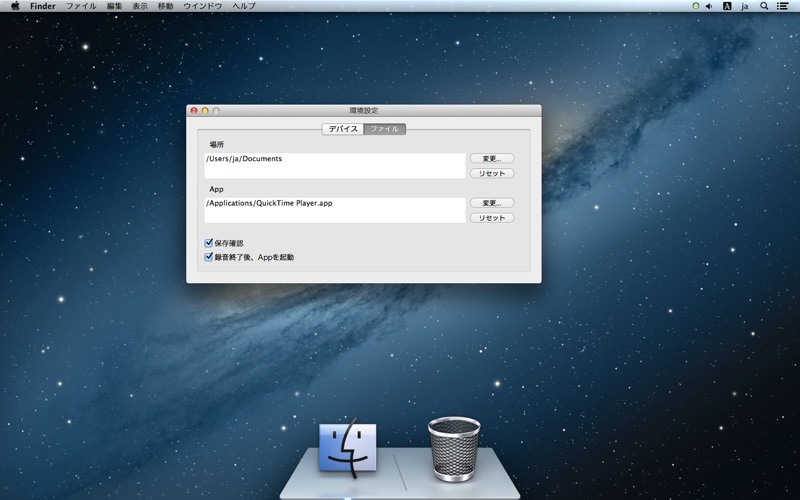The image size is (800, 500).
Task: Toggle the 保存確認 checkbox
Action: 208,243
